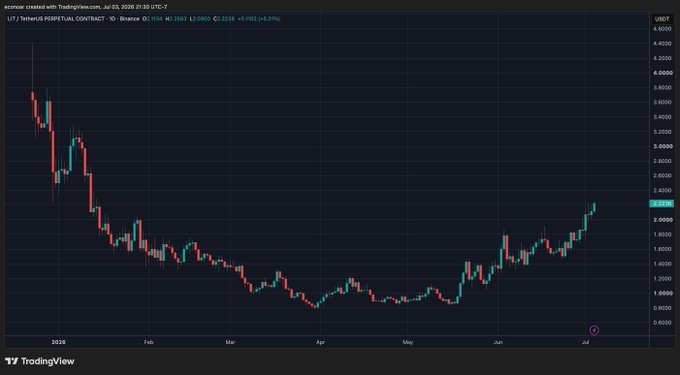This screenshot has height=375, width=680.
Task: Click the 2.0000 price axis label
Action: pos(662,220)
